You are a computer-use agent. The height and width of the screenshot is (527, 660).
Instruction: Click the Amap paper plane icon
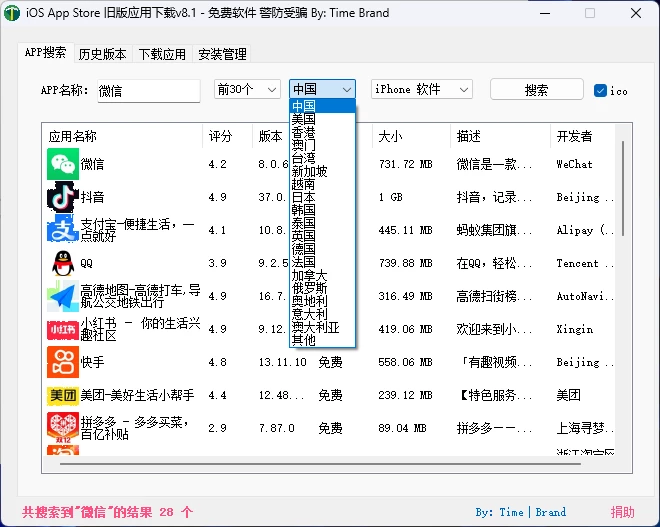(x=63, y=296)
